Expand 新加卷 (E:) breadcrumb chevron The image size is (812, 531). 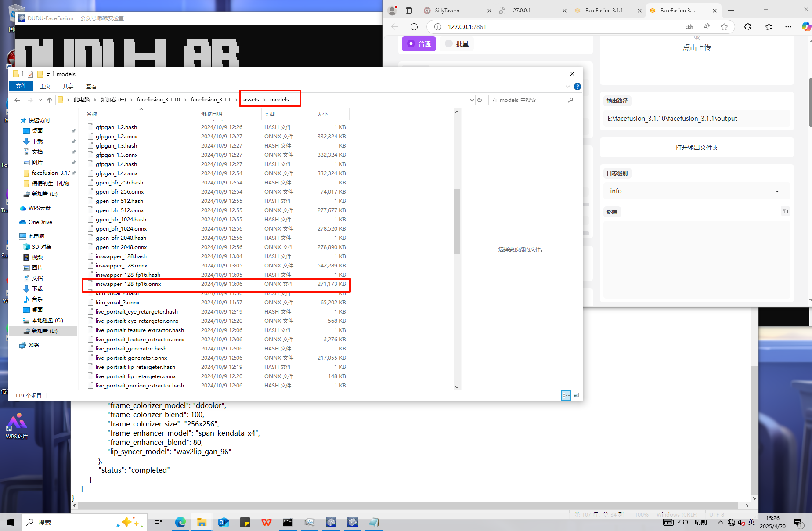131,100
